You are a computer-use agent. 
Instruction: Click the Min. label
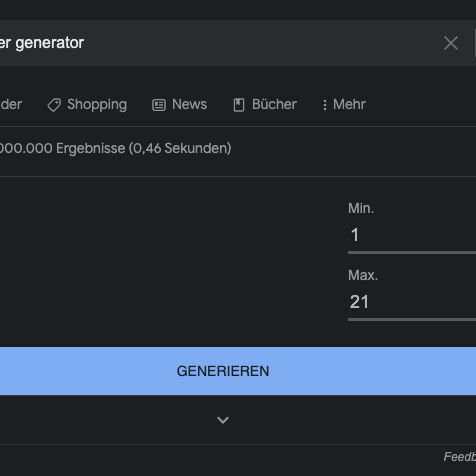click(x=361, y=209)
